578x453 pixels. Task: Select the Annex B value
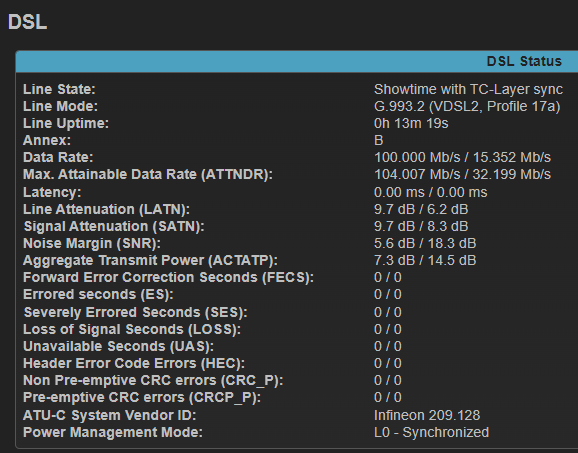click(379, 140)
